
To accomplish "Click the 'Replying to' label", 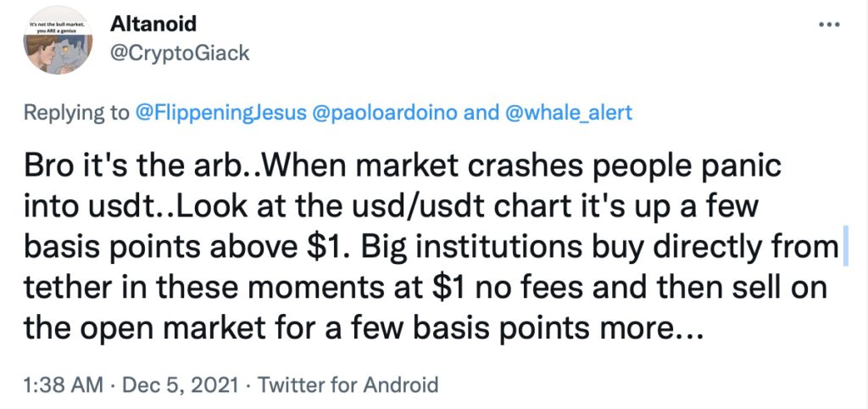I will (75, 113).
